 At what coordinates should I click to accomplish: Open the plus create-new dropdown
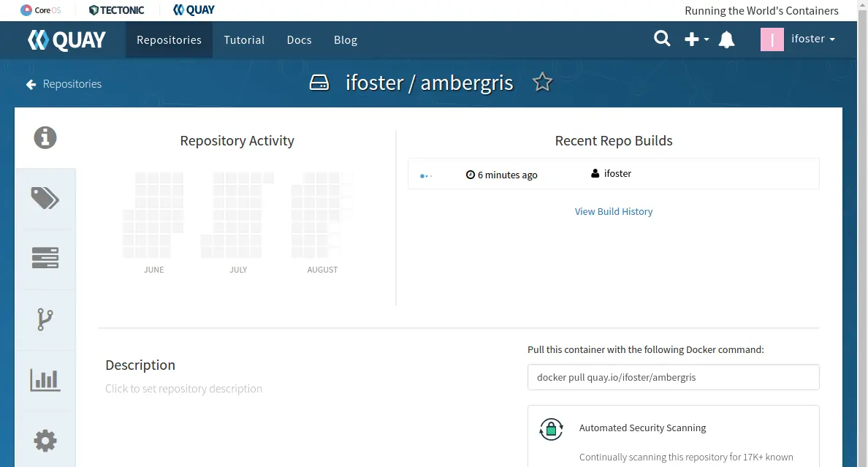tap(696, 39)
